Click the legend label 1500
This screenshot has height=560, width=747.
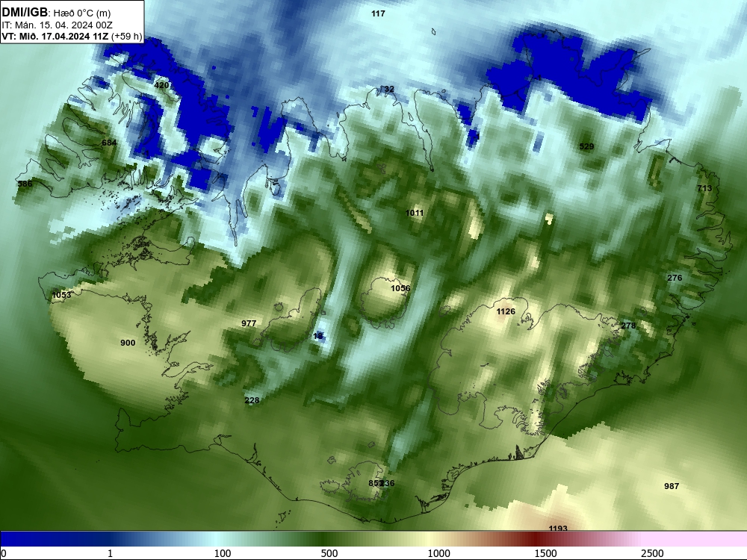pyautogui.click(x=545, y=553)
